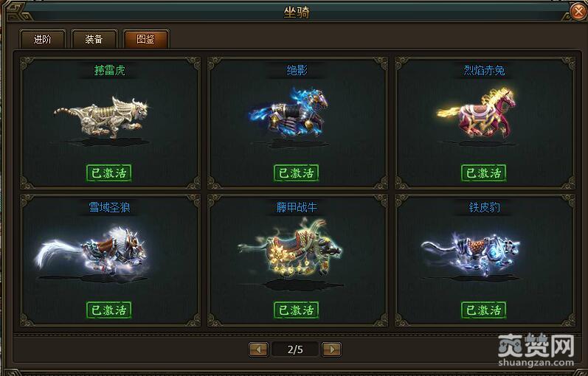Select the 撼雷虎 tiger mount image
The width and height of the screenshot is (588, 376).
[x=101, y=118]
